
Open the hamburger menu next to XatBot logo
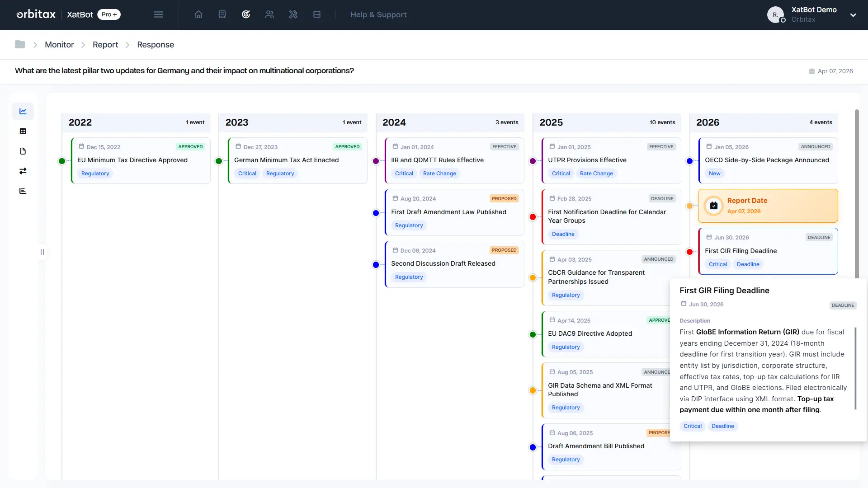[159, 14]
